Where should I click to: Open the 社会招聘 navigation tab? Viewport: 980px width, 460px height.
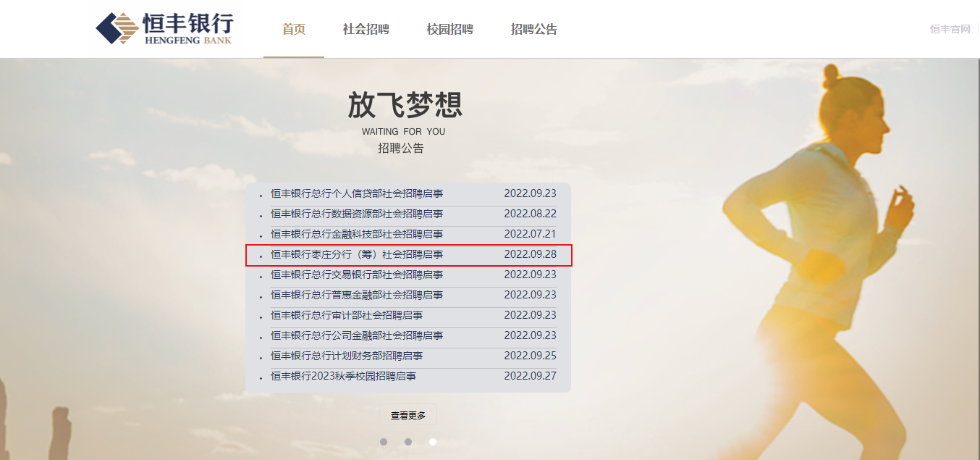coord(366,30)
